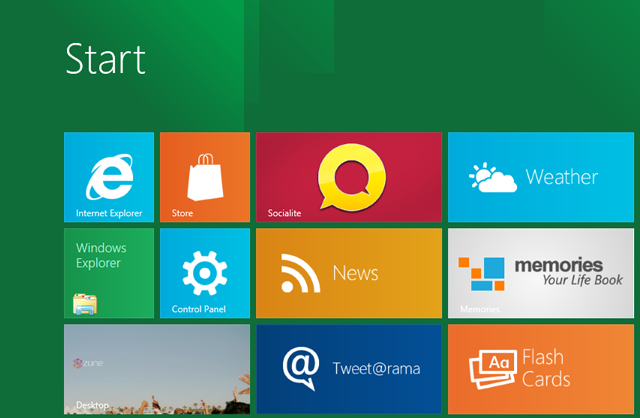Click the bold 'memories' wordmark

(x=558, y=265)
